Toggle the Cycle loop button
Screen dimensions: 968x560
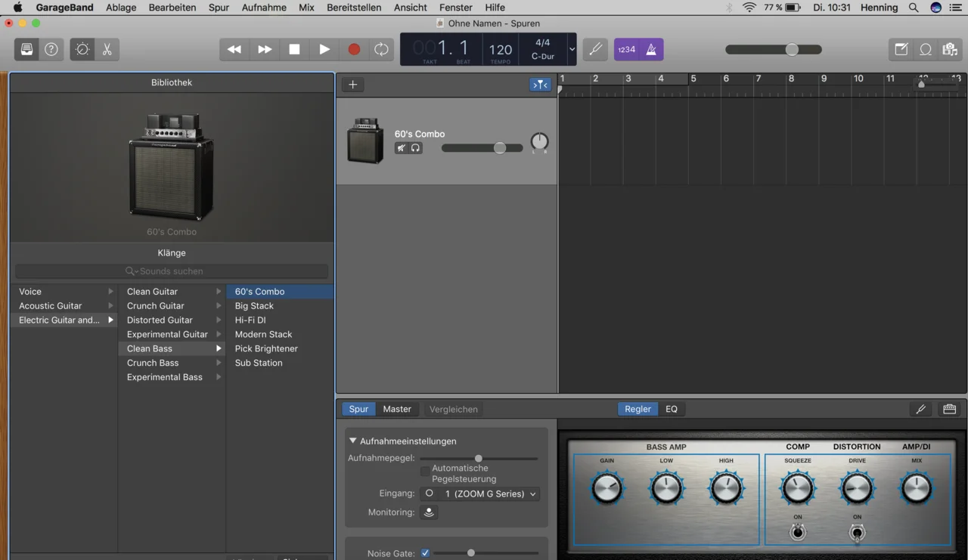[381, 49]
